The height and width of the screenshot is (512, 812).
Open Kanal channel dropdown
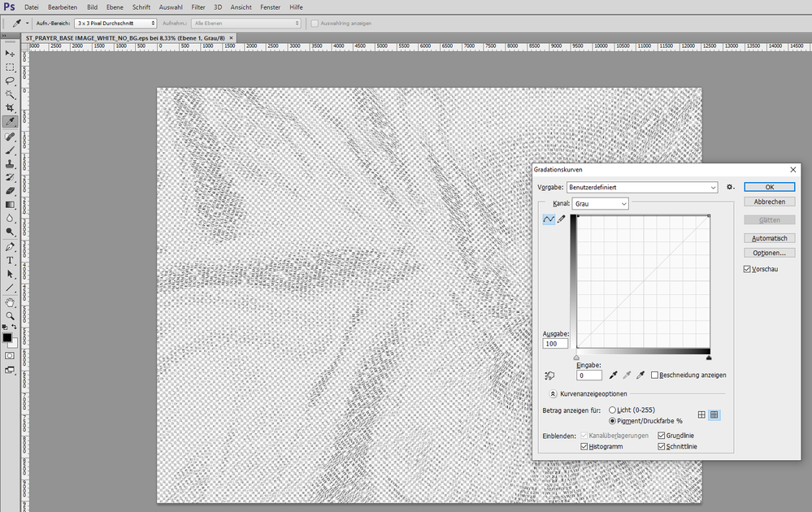pos(600,204)
